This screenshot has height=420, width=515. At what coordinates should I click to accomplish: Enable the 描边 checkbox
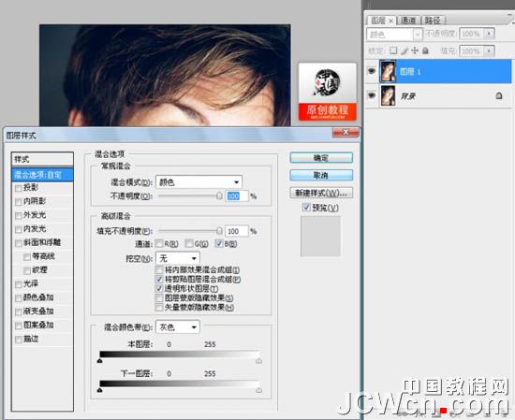(x=19, y=340)
